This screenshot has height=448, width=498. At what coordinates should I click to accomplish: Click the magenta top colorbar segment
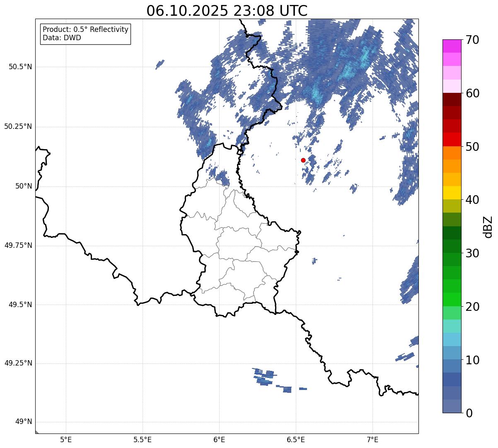[x=452, y=46]
